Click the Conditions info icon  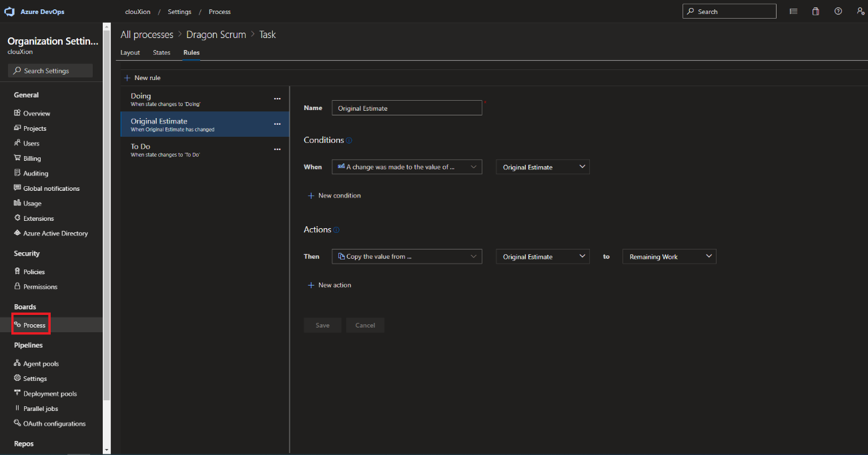pyautogui.click(x=349, y=141)
